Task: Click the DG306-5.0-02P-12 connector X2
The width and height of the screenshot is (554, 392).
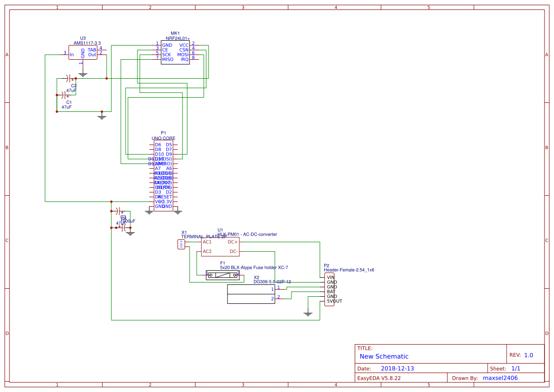Action: coord(251,294)
